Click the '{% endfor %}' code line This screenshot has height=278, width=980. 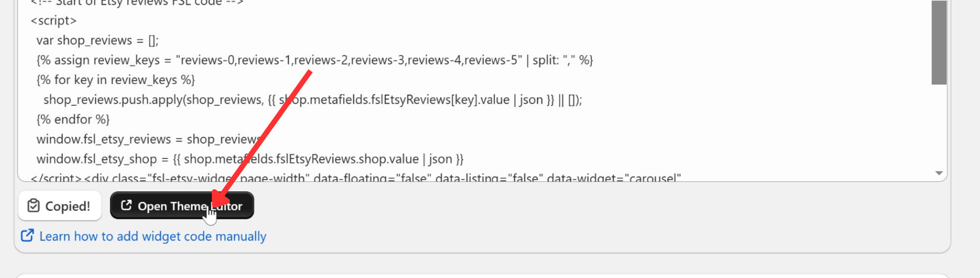pyautogui.click(x=73, y=119)
